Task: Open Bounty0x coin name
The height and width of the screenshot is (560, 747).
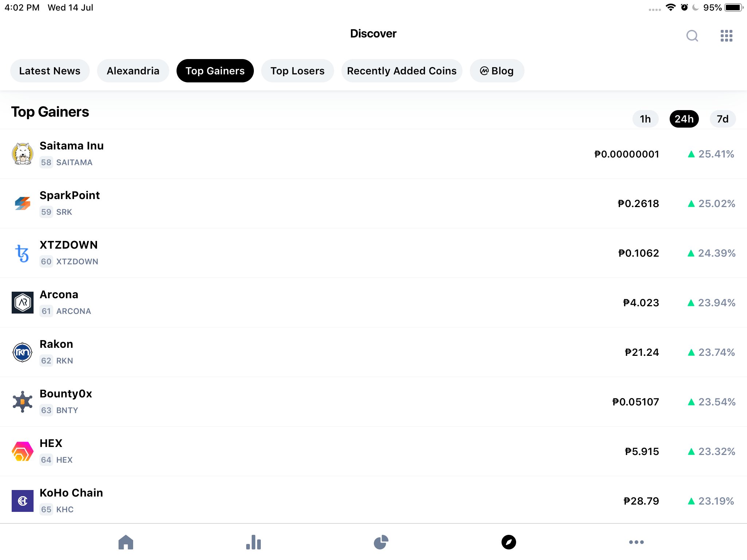Action: click(x=66, y=394)
